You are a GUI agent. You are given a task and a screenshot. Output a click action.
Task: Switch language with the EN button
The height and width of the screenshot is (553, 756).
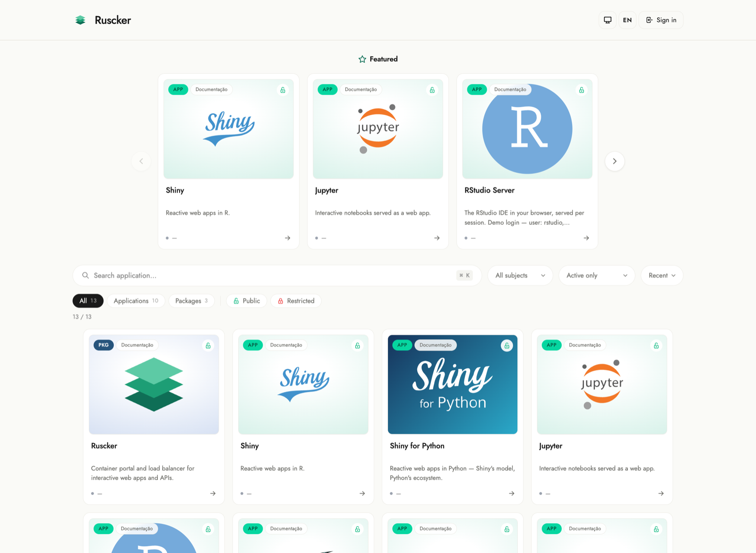[x=627, y=20]
